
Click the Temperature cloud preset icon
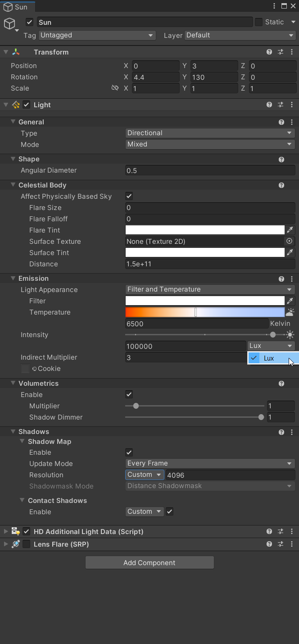[x=290, y=312]
